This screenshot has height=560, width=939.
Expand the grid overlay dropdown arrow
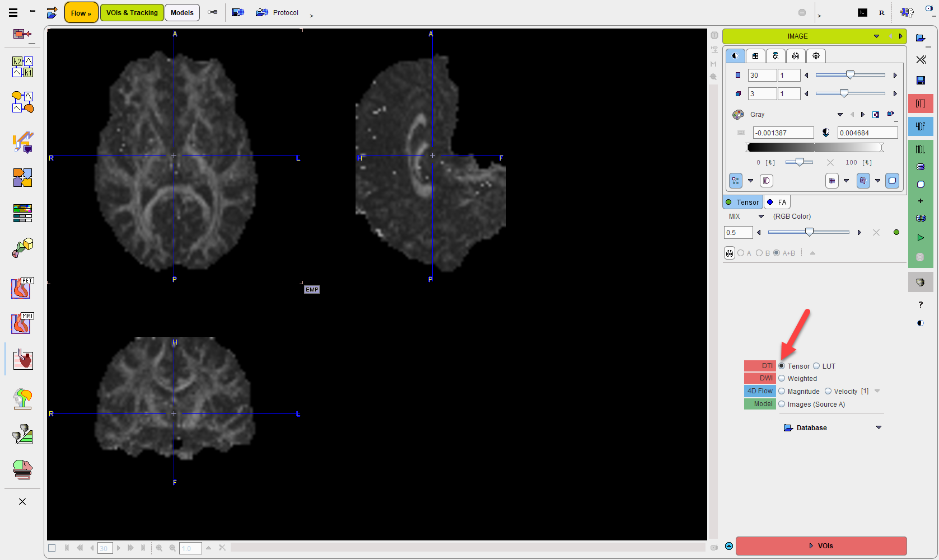[847, 181]
